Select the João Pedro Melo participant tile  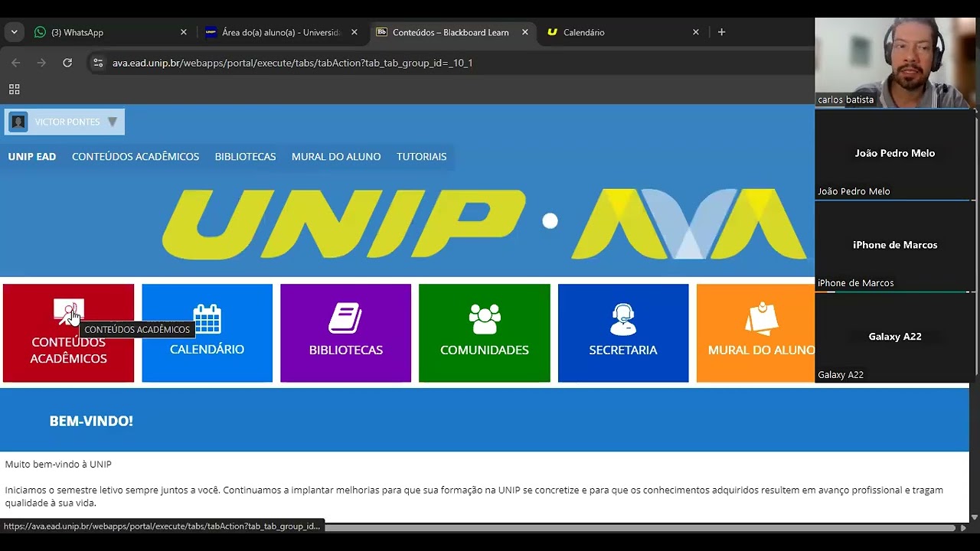point(893,155)
